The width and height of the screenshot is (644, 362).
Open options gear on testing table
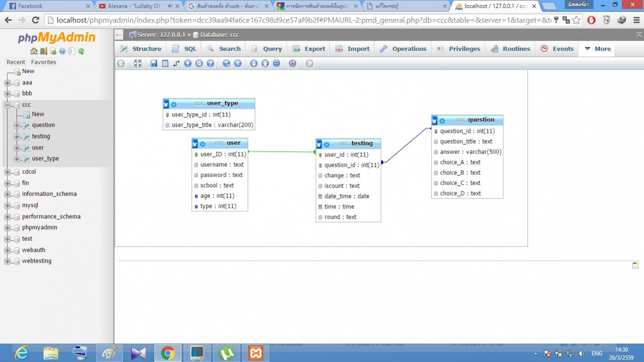tap(326, 144)
